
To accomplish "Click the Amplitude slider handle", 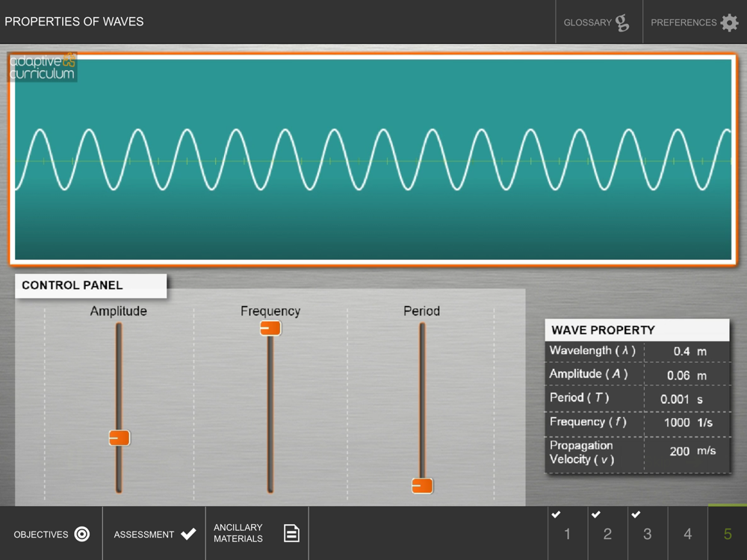I will tap(119, 438).
